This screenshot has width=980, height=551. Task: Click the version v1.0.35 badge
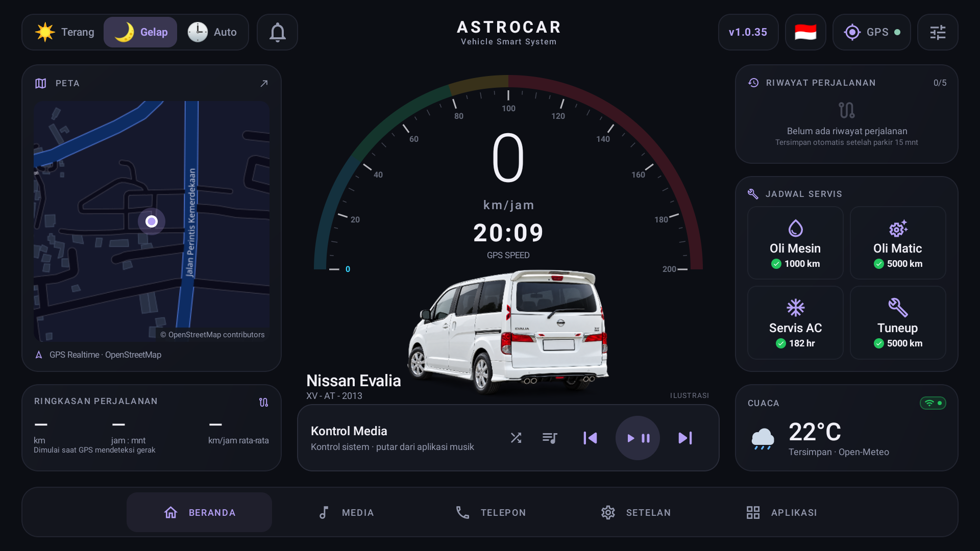click(x=748, y=32)
